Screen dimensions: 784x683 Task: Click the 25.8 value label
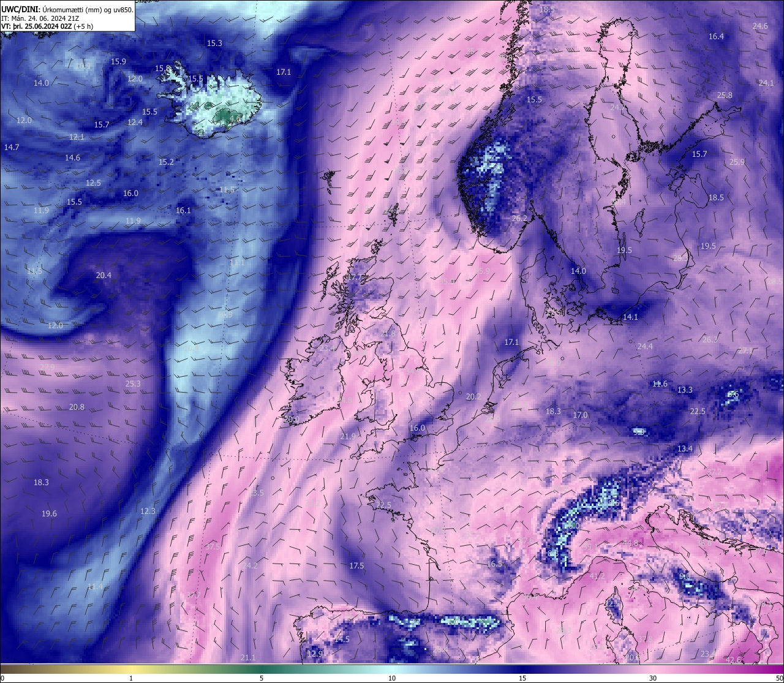725,96
